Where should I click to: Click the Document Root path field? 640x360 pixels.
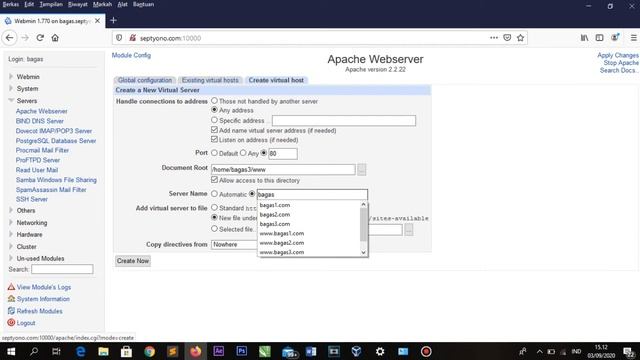[283, 169]
